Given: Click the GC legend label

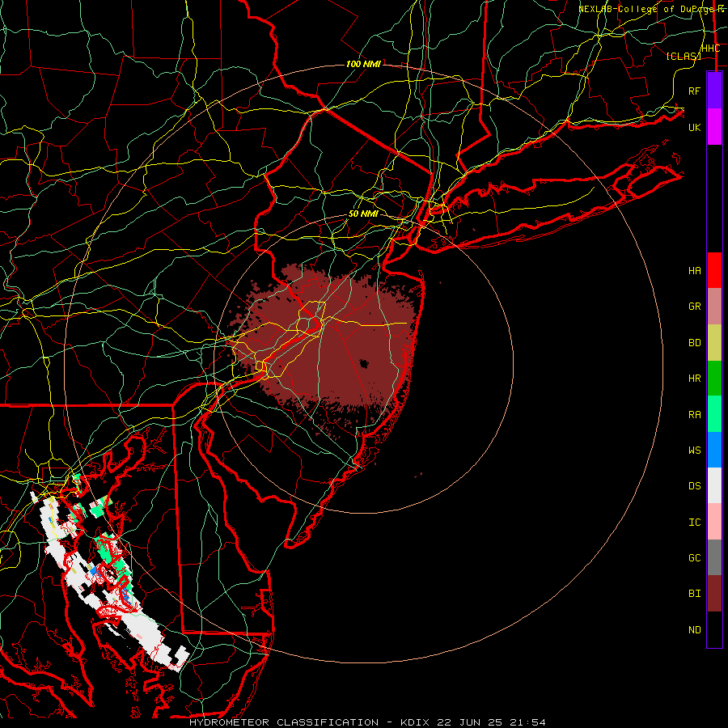Looking at the screenshot, I should point(694,558).
